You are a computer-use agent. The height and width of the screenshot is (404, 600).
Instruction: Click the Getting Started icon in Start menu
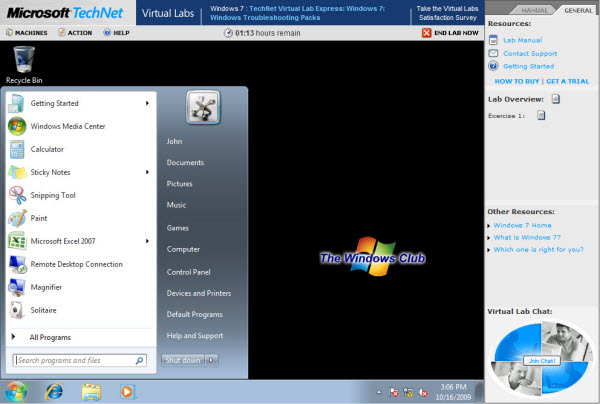point(17,103)
